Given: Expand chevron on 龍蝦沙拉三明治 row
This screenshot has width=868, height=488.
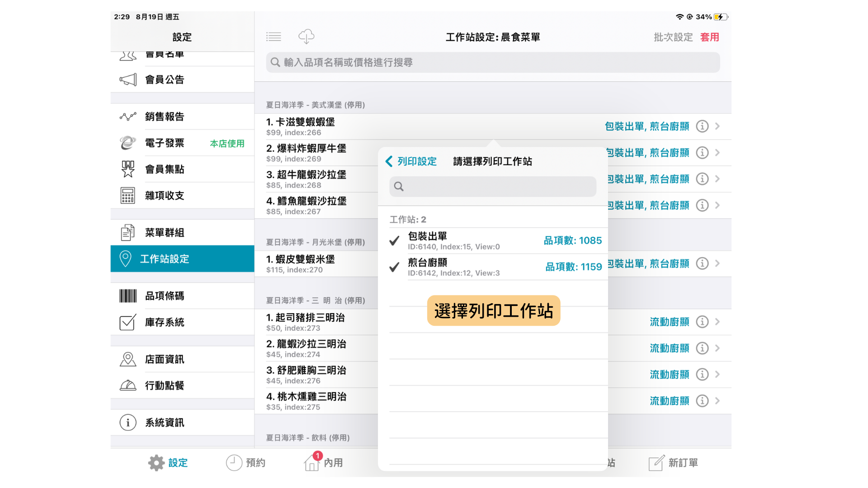Looking at the screenshot, I should pos(717,348).
